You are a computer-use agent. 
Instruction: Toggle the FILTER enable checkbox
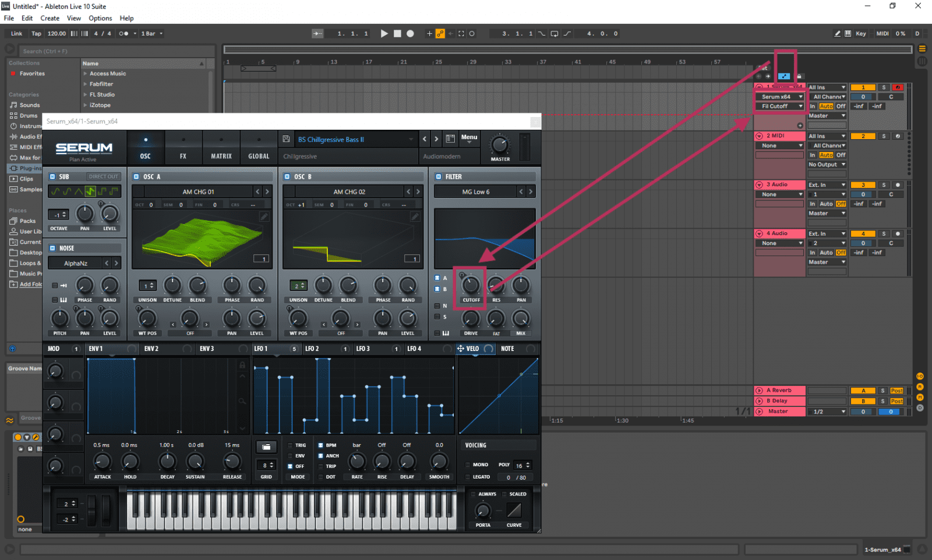point(439,176)
